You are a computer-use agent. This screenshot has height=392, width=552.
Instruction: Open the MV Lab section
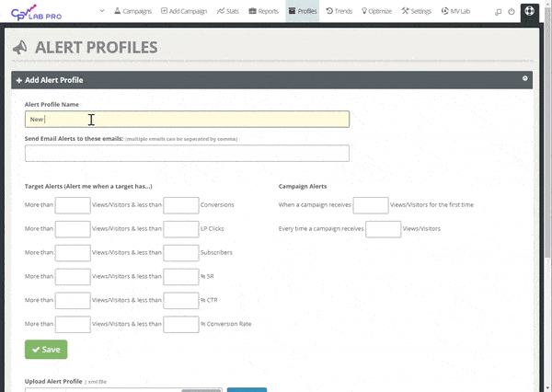pos(456,12)
